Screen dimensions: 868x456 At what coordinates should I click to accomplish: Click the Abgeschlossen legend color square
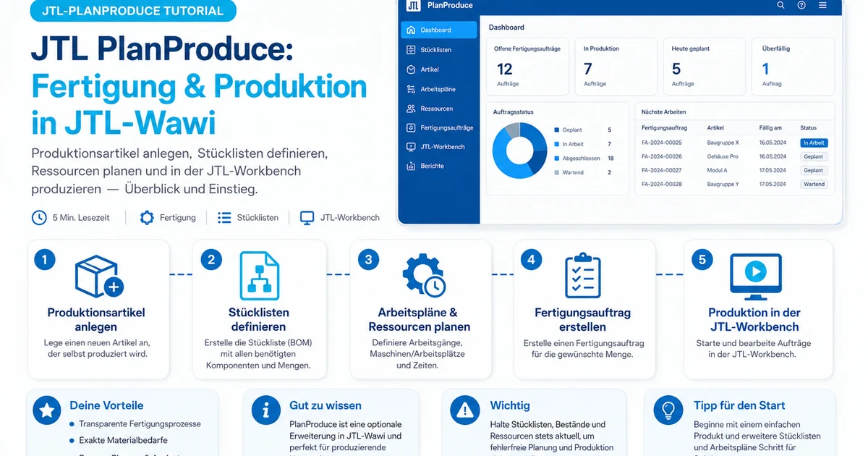point(556,159)
